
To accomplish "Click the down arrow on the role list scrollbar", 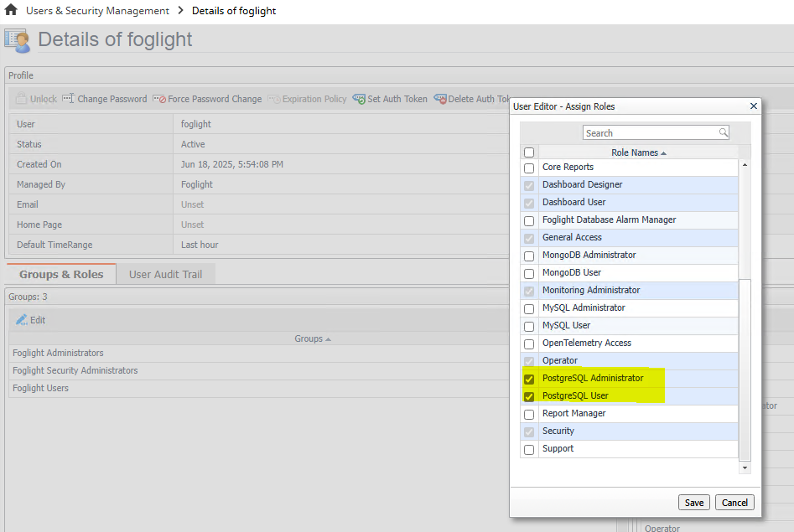I will pyautogui.click(x=745, y=468).
